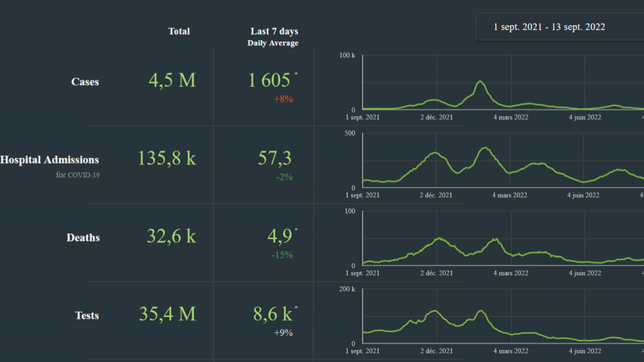The width and height of the screenshot is (644, 362).
Task: Click the +9% tests change indicator
Action: [283, 333]
